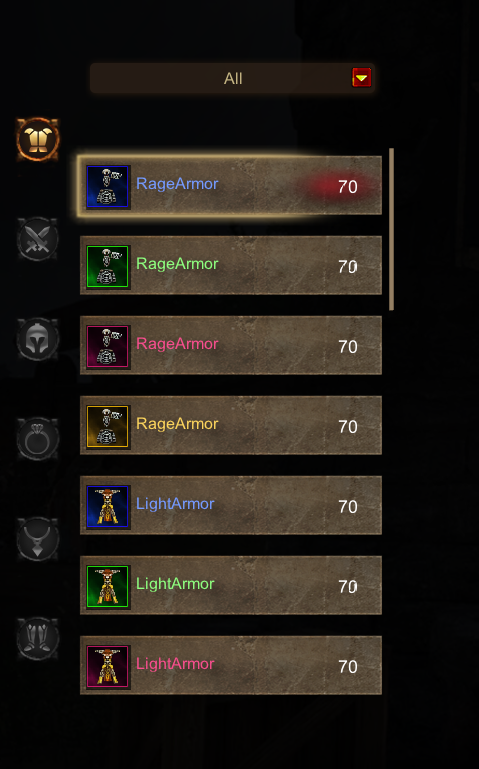Click the blue RageArmor item thumbnail

tap(108, 187)
